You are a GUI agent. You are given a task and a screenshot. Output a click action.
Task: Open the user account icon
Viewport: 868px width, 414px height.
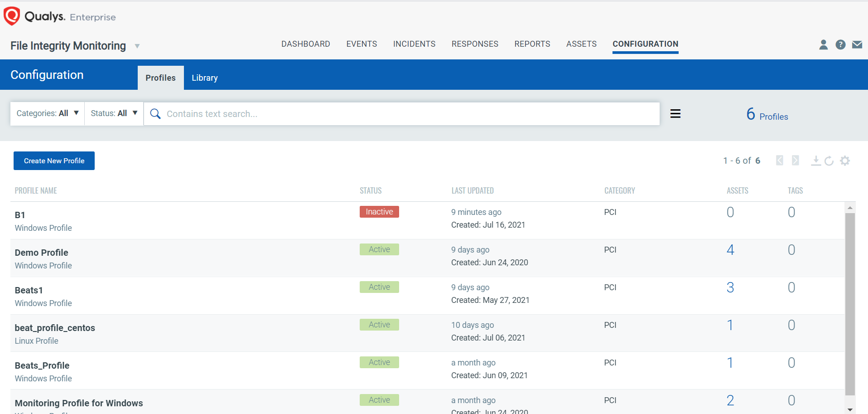pyautogui.click(x=823, y=44)
